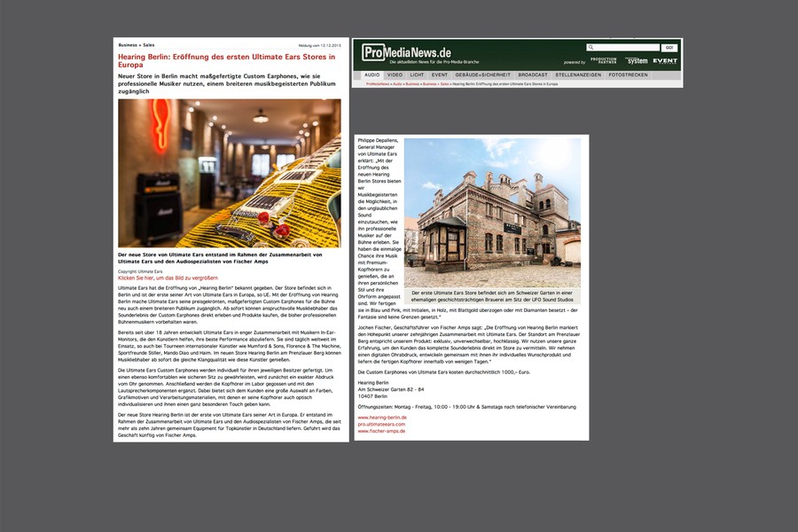Image resolution: width=798 pixels, height=532 pixels.
Task: Open the pro.ultimateears.com link
Action: [x=381, y=424]
